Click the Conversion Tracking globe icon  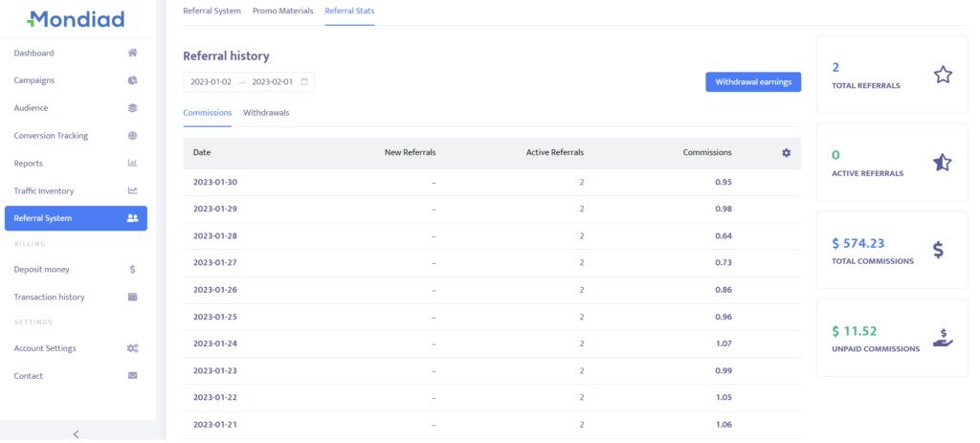coord(133,136)
